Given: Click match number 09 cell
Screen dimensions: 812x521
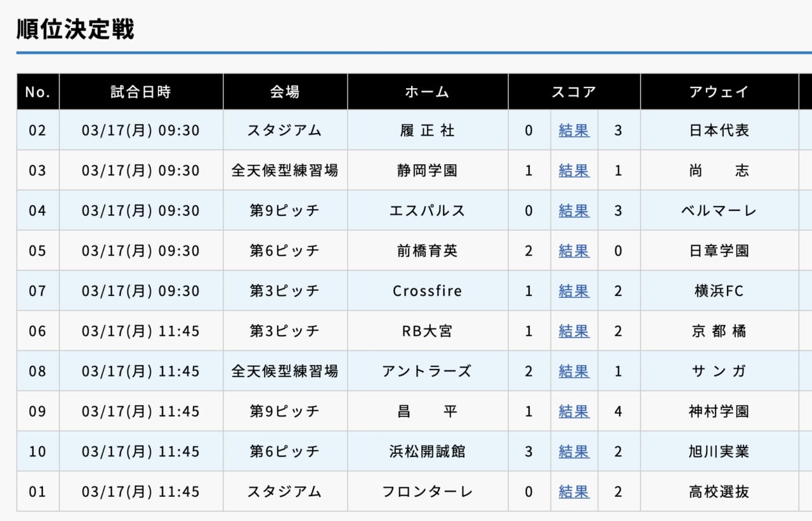Looking at the screenshot, I should tap(38, 411).
